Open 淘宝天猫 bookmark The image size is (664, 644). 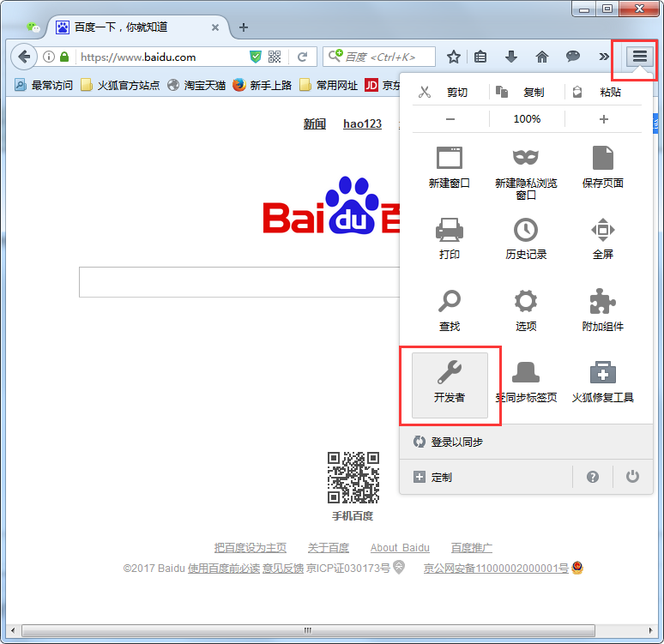[x=196, y=85]
